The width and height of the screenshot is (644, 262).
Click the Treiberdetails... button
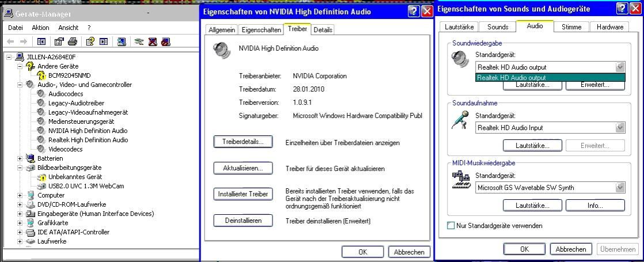(x=243, y=142)
